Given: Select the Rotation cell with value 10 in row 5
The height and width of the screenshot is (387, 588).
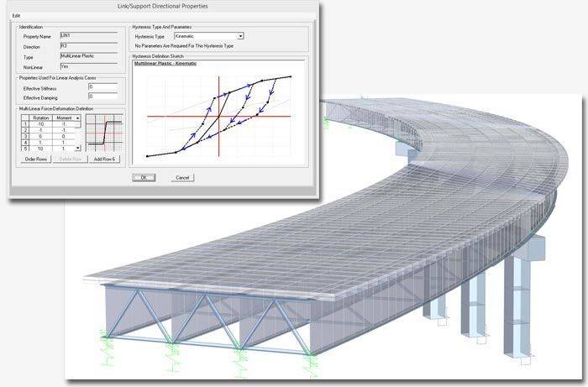Looking at the screenshot, I should [x=41, y=149].
